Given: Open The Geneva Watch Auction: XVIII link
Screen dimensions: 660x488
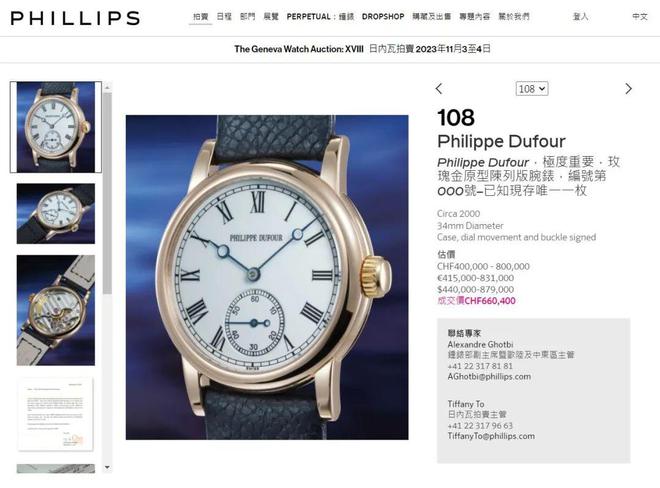Looking at the screenshot, I should pyautogui.click(x=299, y=49).
